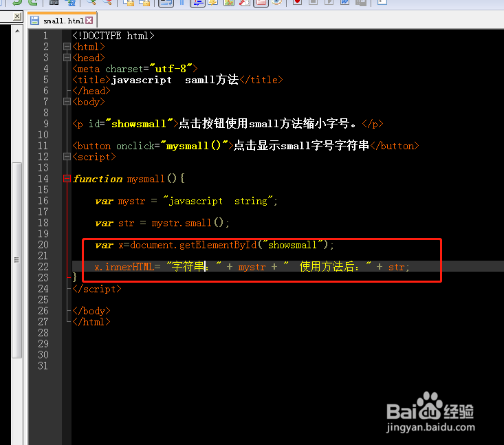The height and width of the screenshot is (445, 504).
Task: Click the green Undo arrow in toolbar
Action: click(x=17, y=3)
